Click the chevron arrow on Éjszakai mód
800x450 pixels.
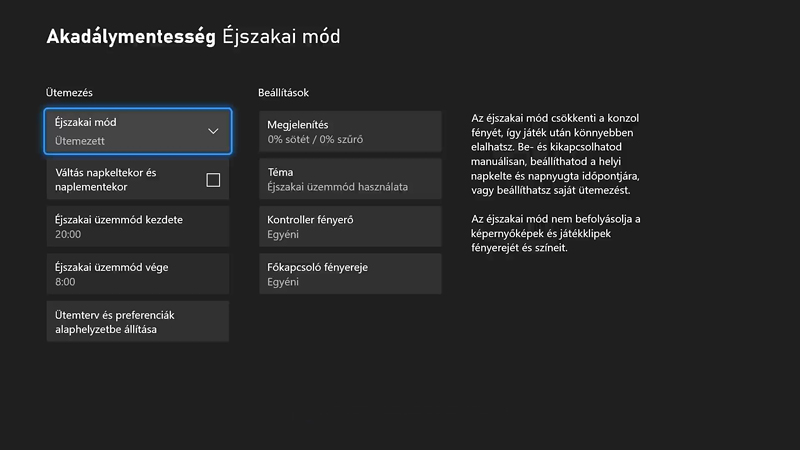coord(213,131)
